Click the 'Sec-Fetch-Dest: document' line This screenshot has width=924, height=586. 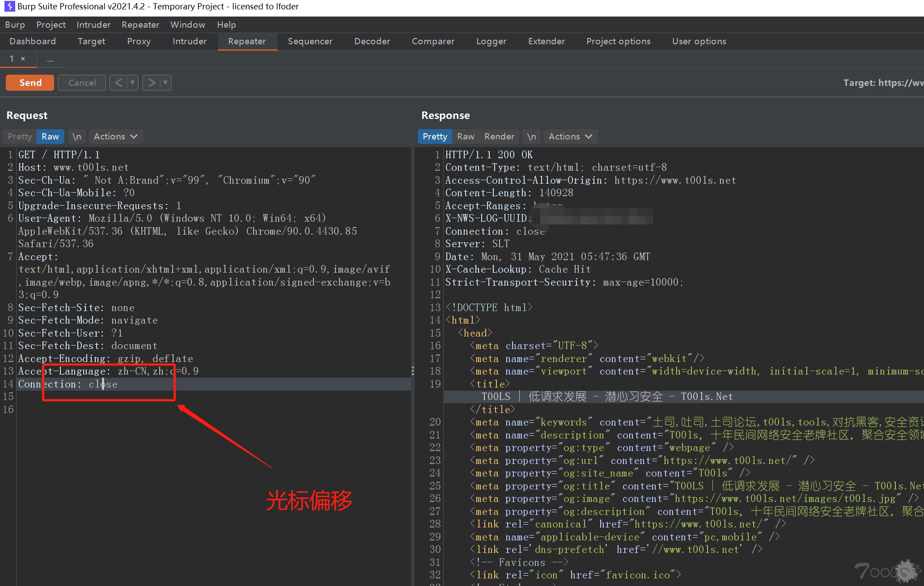(88, 346)
